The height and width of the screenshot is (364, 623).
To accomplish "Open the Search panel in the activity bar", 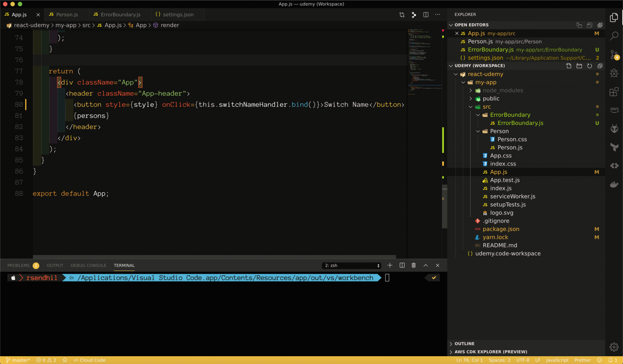I will tap(614, 36).
